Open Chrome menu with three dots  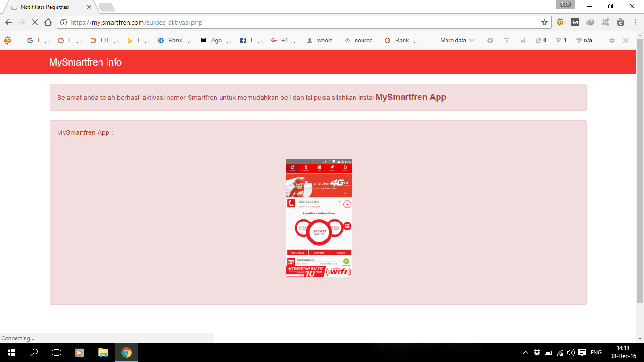point(635,22)
